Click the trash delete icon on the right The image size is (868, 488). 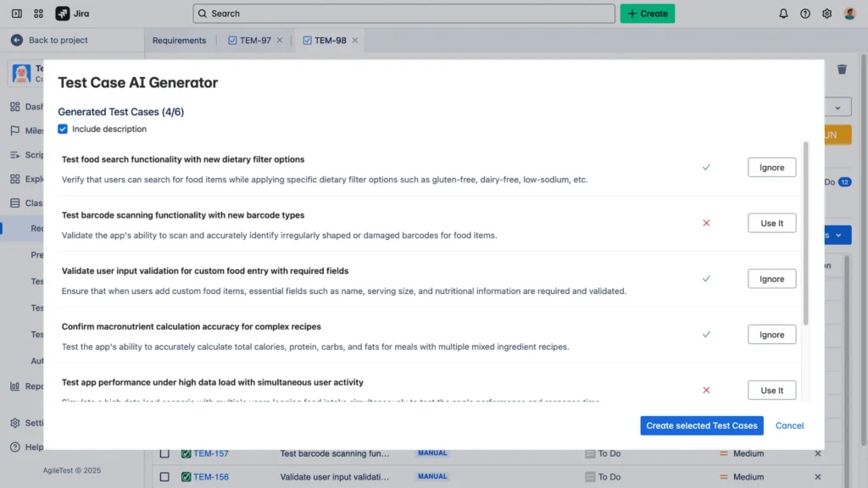pyautogui.click(x=842, y=69)
